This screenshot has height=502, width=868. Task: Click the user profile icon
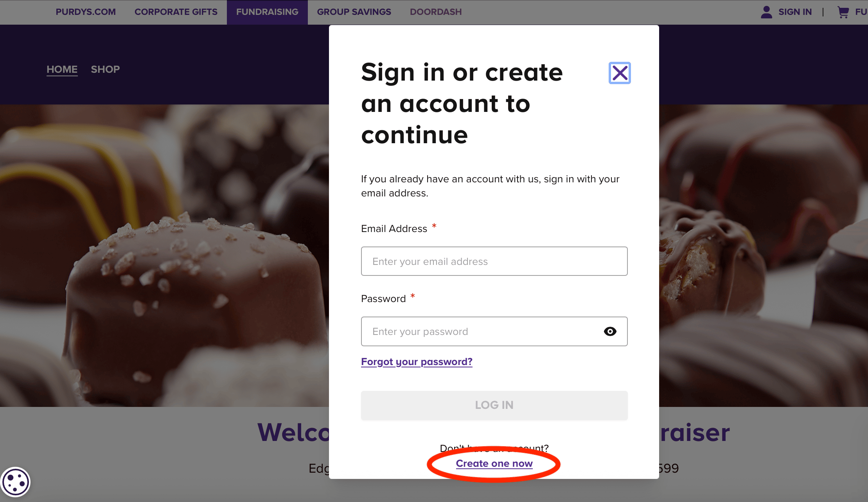click(x=766, y=12)
